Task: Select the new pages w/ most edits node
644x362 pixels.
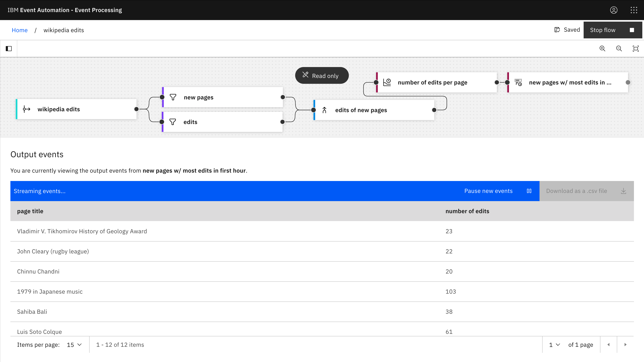Action: 568,82
